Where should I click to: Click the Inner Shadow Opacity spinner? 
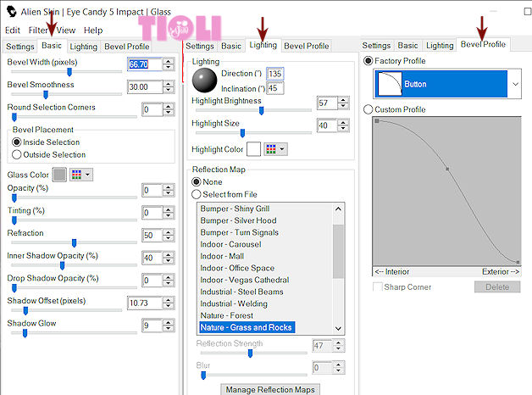coord(169,258)
